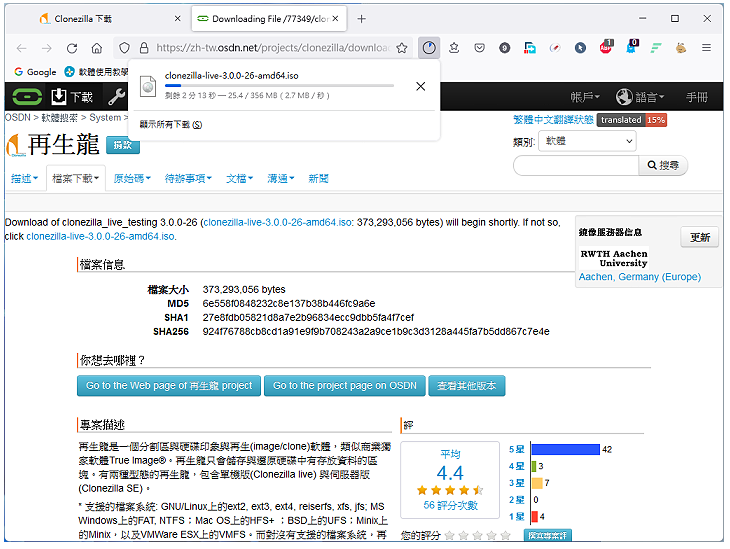This screenshot has width=730, height=549.
Task: Rate with the first empty star under 您的評分
Action: [x=449, y=535]
